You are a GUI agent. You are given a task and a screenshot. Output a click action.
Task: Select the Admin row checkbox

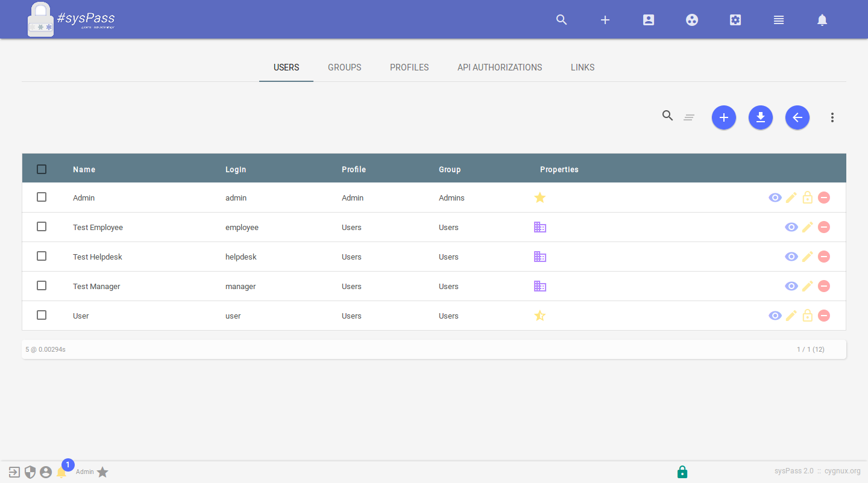(42, 197)
